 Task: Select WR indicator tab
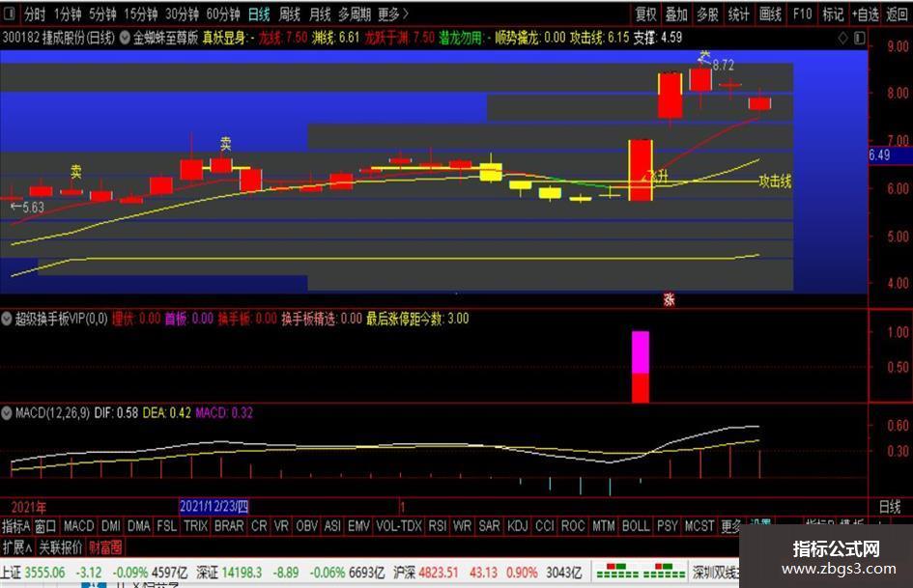click(463, 526)
